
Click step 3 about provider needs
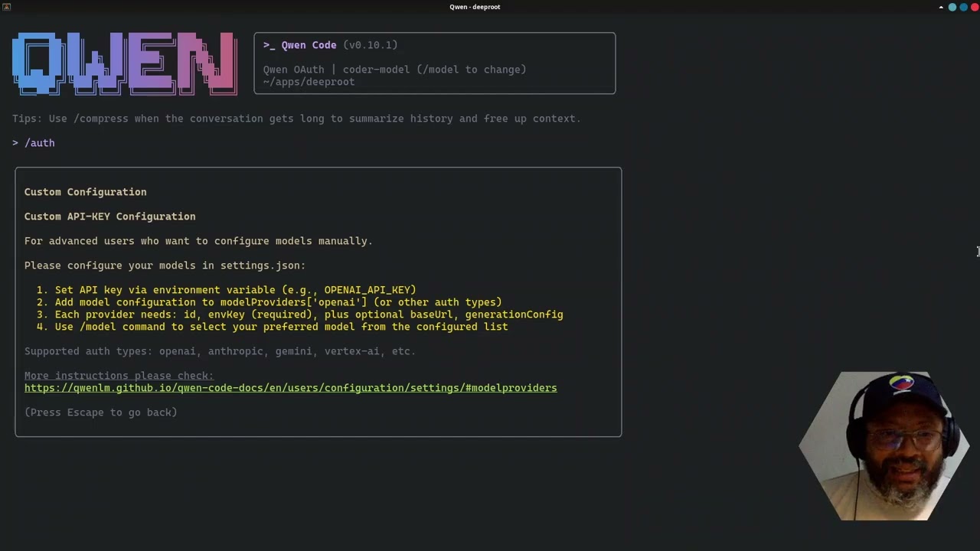(299, 315)
